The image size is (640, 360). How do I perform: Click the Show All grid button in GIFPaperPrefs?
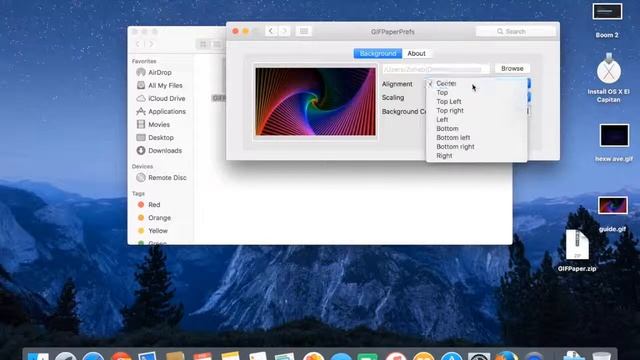304,31
